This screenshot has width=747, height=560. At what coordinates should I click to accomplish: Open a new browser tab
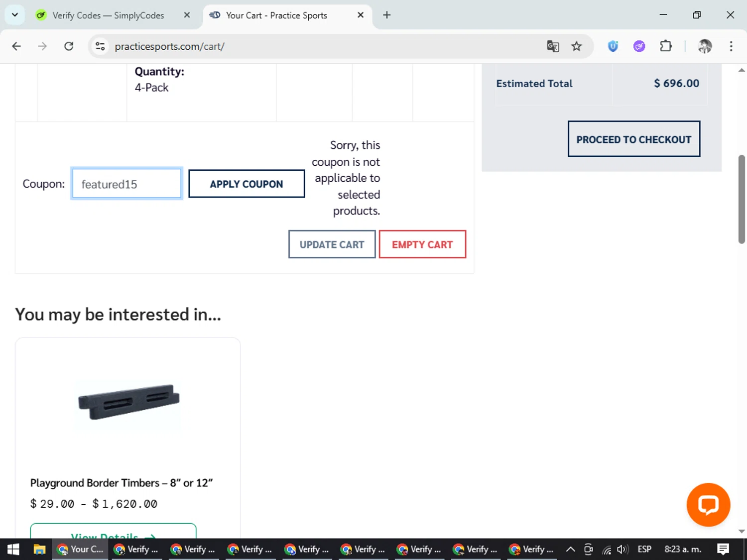pyautogui.click(x=387, y=15)
